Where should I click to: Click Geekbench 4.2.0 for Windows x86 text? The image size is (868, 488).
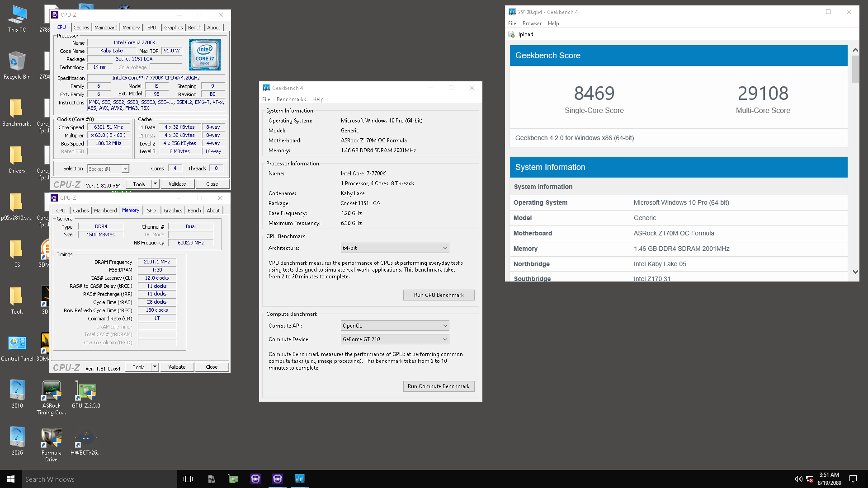(575, 138)
